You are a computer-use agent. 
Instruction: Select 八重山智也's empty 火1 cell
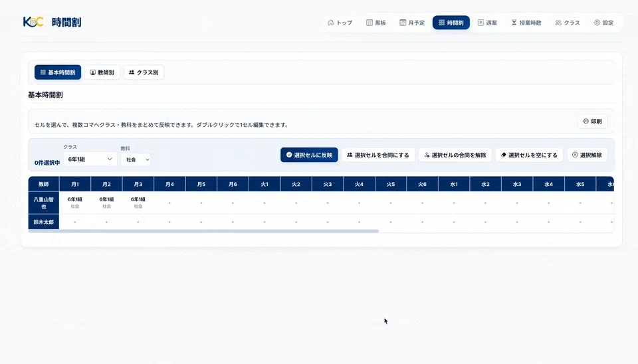click(x=265, y=203)
